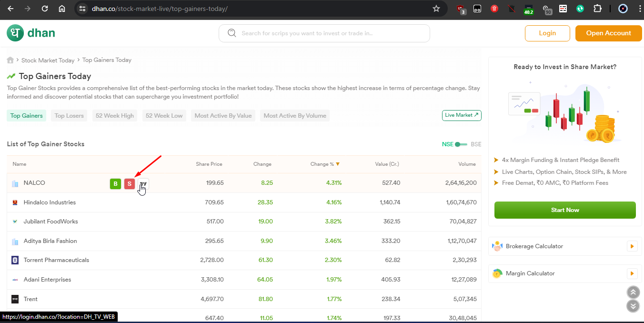The height and width of the screenshot is (323, 644).
Task: Open the Chrome three-dot menu
Action: pyautogui.click(x=640, y=9)
